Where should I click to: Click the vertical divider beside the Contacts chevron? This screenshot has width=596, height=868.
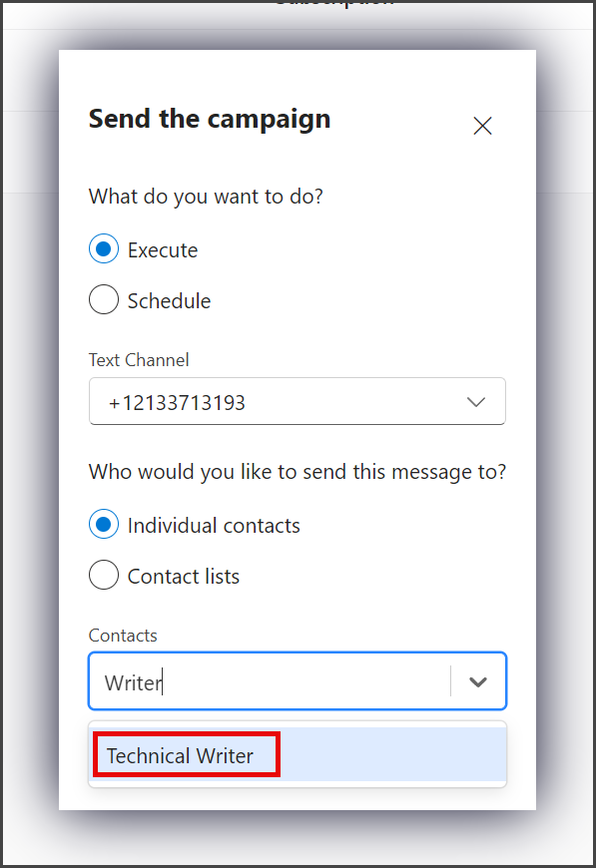tap(451, 680)
